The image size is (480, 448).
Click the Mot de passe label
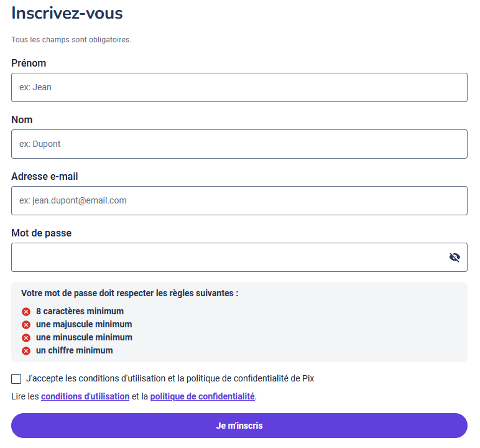point(41,233)
